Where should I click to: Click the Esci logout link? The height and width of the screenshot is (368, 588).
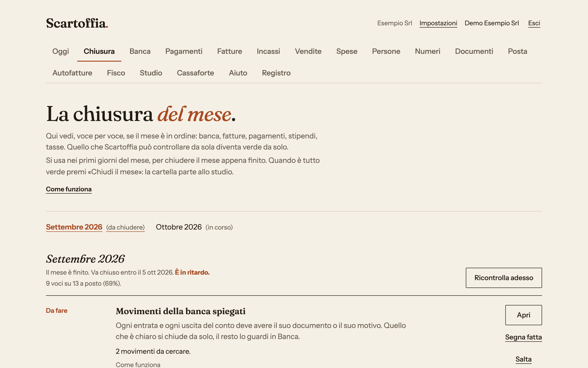534,23
